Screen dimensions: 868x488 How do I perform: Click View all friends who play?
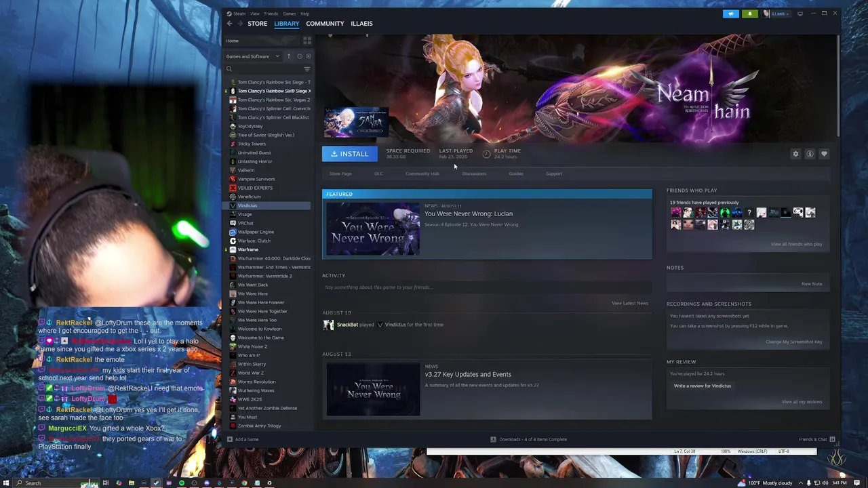(796, 244)
